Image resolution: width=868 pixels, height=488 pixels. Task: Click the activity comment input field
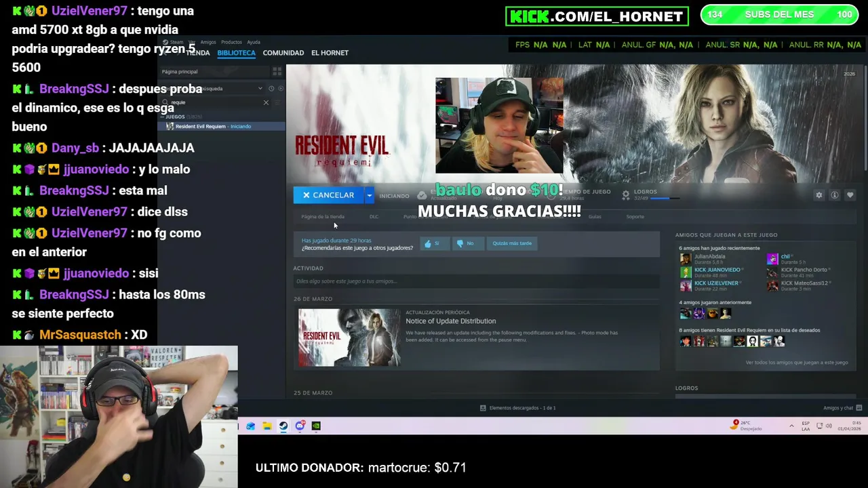tap(476, 281)
